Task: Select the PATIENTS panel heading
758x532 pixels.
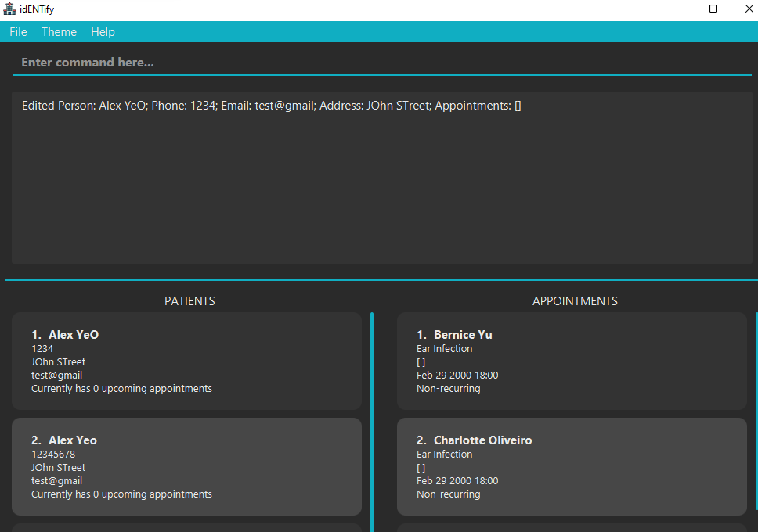Action: tap(189, 301)
